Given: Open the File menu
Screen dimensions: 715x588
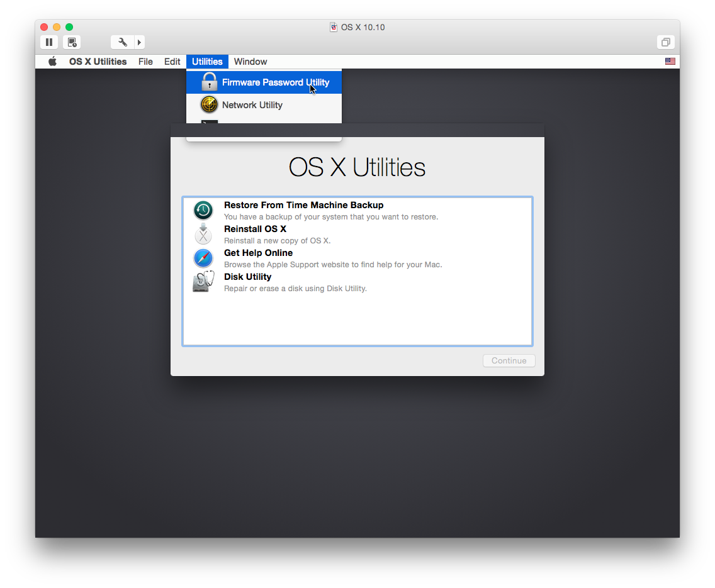Looking at the screenshot, I should click(x=145, y=62).
